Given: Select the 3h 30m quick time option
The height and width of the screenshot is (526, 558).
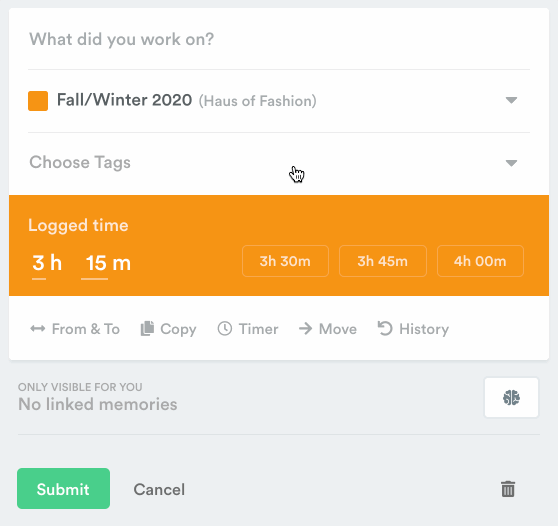Looking at the screenshot, I should 285,261.
